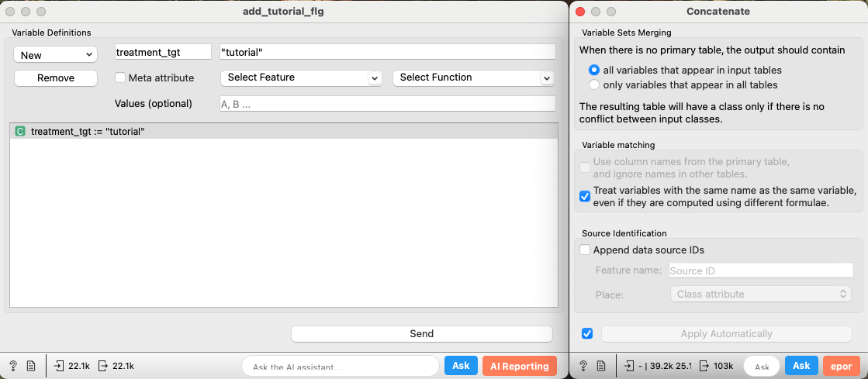Select all variables that appear in input tables
Viewport: 868px width, 379px height.
(x=594, y=71)
